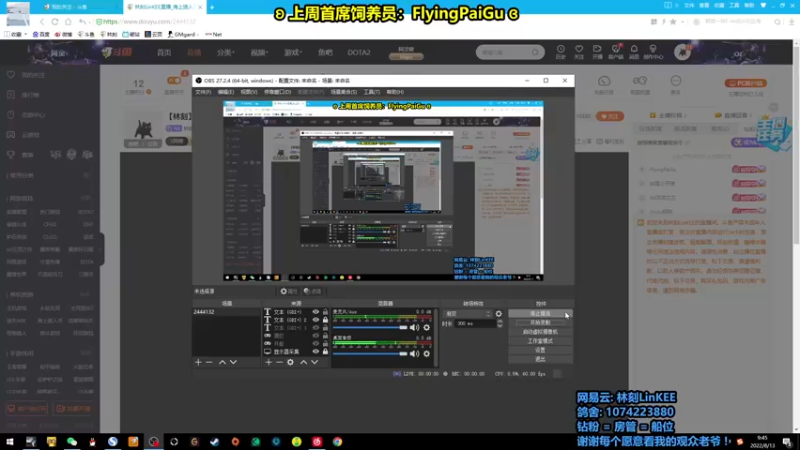Mute the desktop audio channel speaker icon
This screenshot has width=800, height=450.
(414, 354)
